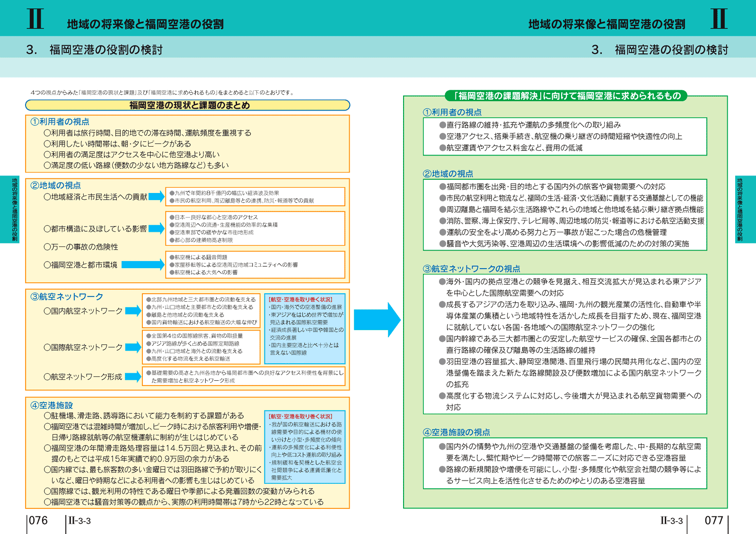Click the red label 航空・空港を取り巻く状況 in the ③ section
The image size is (756, 534).
[300, 299]
